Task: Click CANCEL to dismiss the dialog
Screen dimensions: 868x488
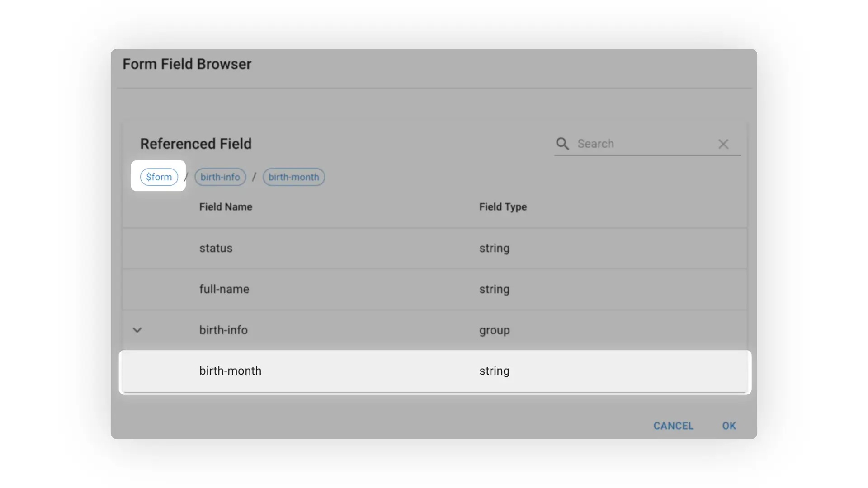Action: 673,426
